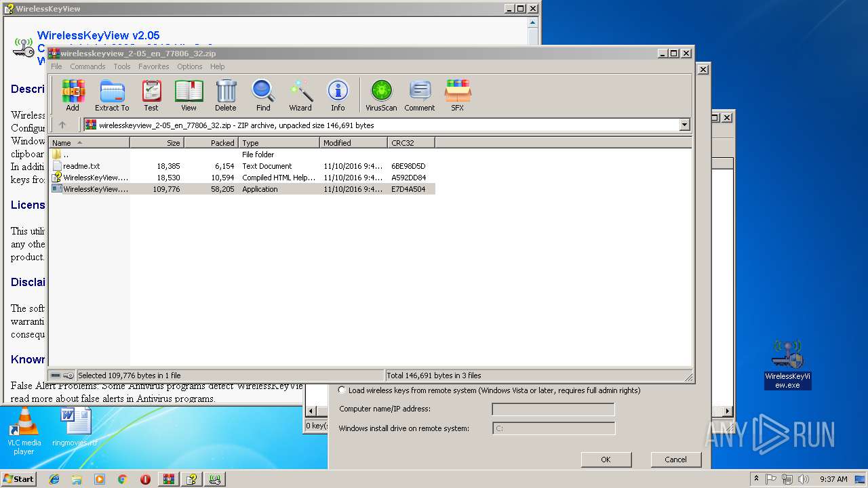Sort by Modified column header

(x=353, y=143)
